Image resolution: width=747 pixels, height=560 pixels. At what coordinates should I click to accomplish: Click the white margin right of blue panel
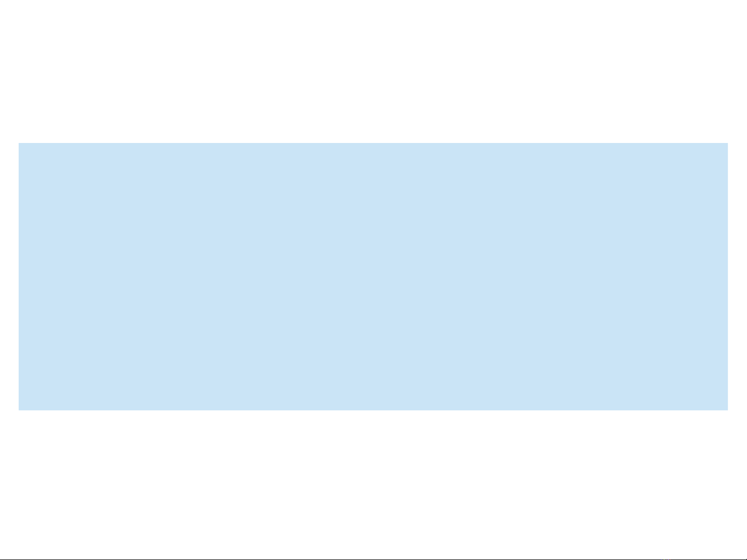738,277
